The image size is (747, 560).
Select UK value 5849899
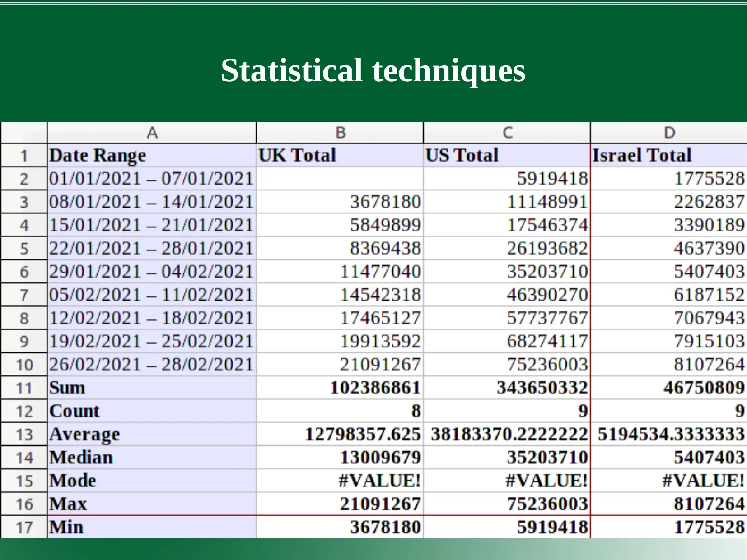[340, 225]
